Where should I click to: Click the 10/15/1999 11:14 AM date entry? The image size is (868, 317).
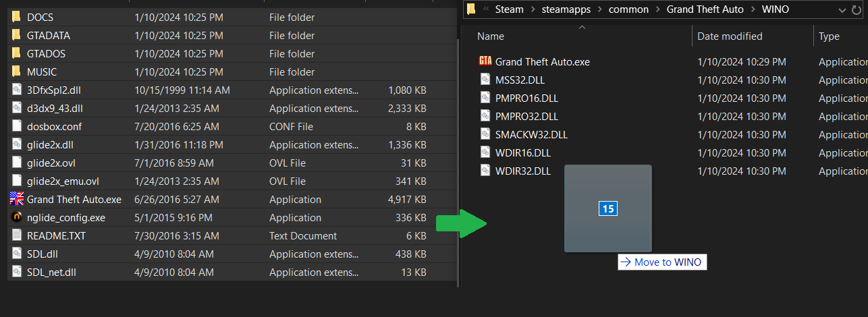(x=182, y=90)
